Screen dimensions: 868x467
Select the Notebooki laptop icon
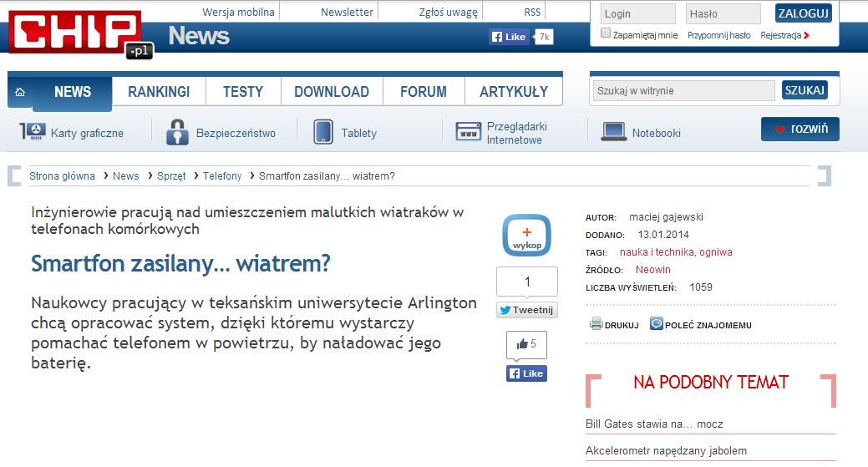click(x=613, y=132)
